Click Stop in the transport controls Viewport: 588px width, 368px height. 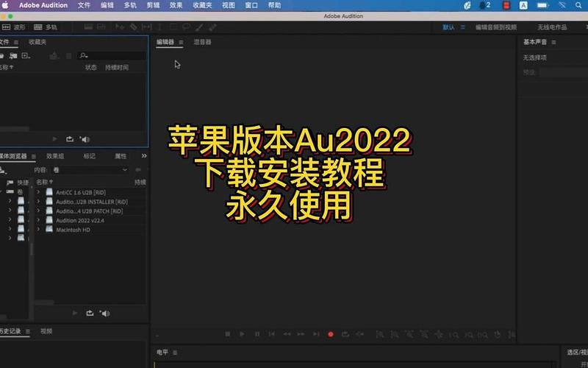click(x=227, y=334)
